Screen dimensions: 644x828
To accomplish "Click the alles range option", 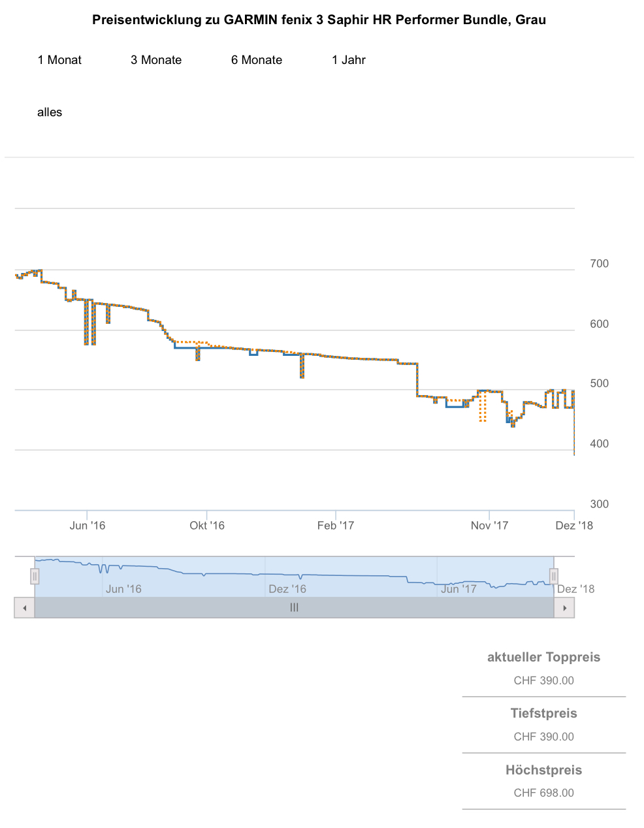I will point(50,112).
